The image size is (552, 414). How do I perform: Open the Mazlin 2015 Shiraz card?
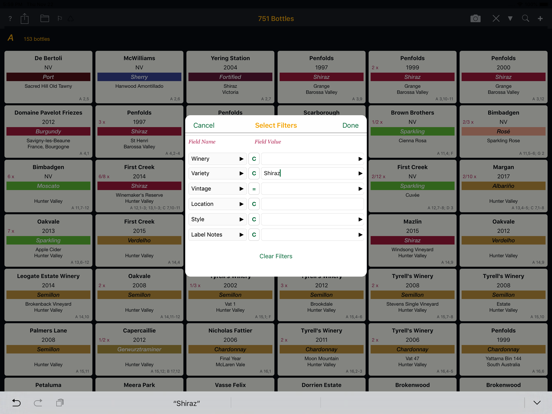point(412,240)
